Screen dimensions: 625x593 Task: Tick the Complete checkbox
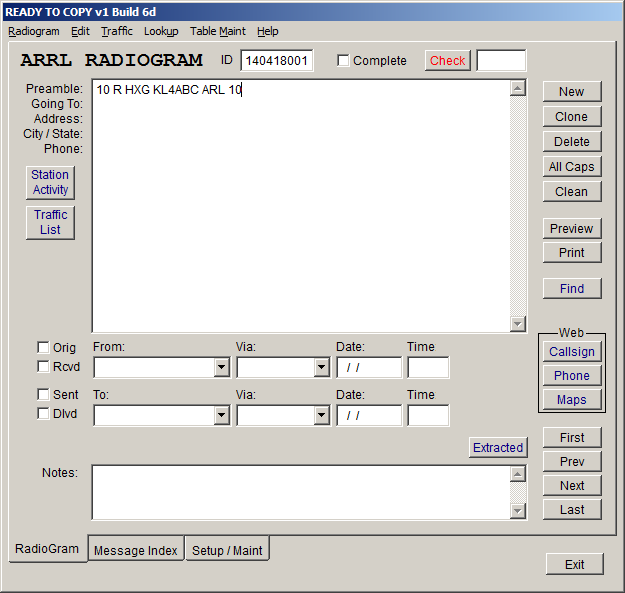tap(343, 61)
